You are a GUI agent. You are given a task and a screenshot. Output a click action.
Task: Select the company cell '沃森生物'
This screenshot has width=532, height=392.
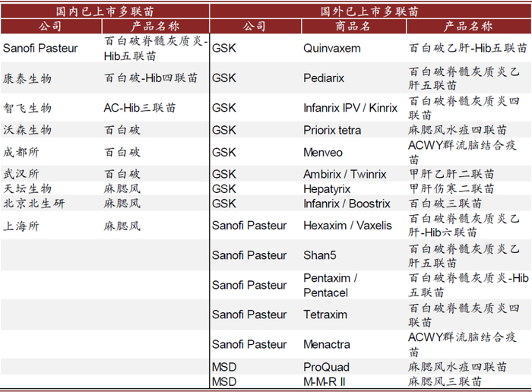(x=27, y=130)
